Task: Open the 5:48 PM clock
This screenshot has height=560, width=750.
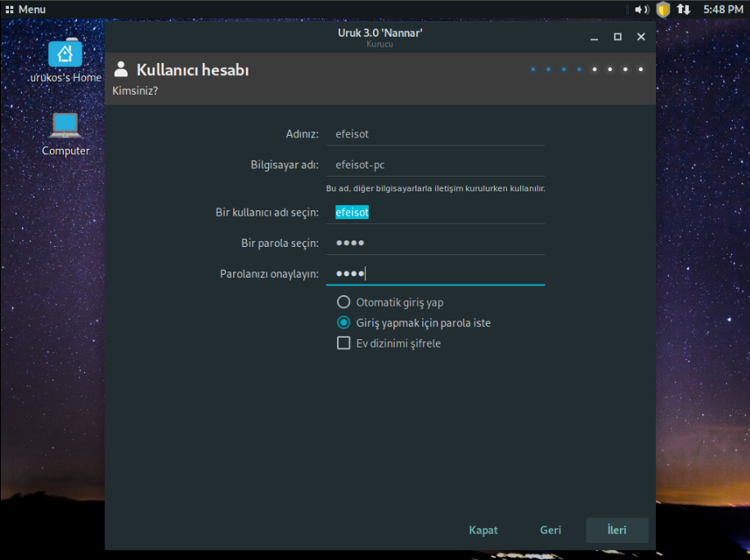Action: (x=723, y=9)
